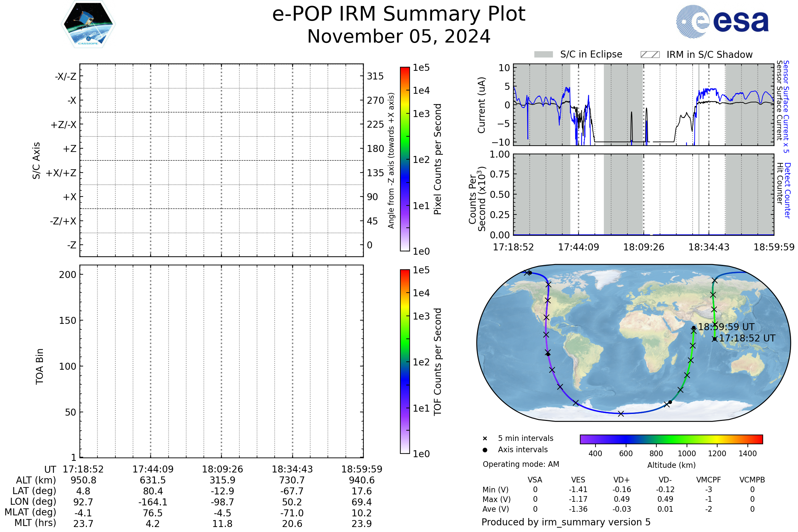This screenshot has width=798, height=532.
Task: Click the Operating mode: AM text
Action: pos(521,464)
